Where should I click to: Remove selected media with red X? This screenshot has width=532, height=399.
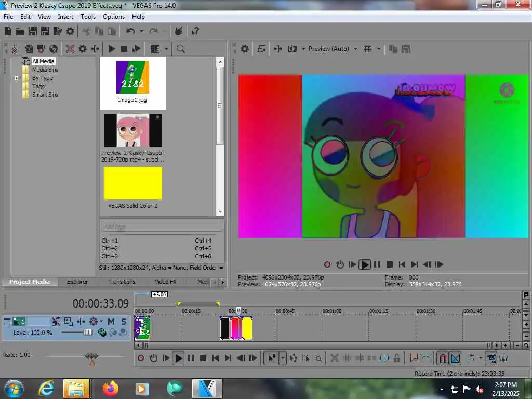click(x=70, y=49)
